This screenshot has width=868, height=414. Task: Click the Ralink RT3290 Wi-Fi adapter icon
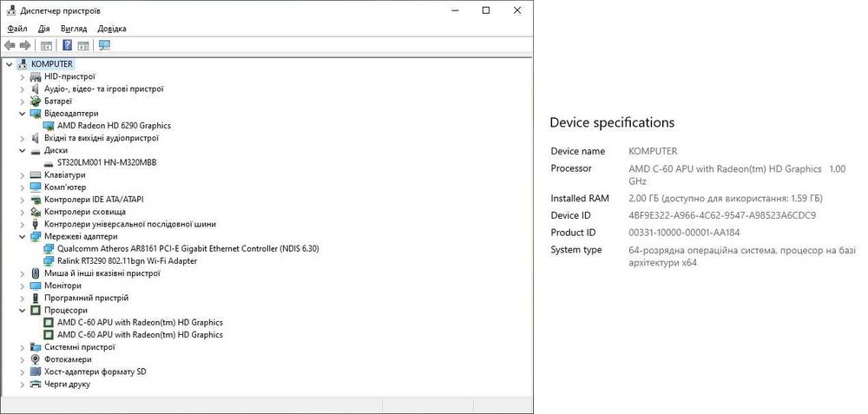(49, 260)
